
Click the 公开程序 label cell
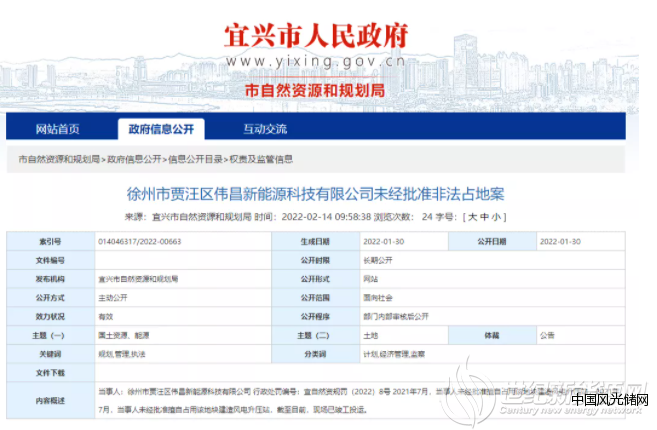click(x=316, y=317)
